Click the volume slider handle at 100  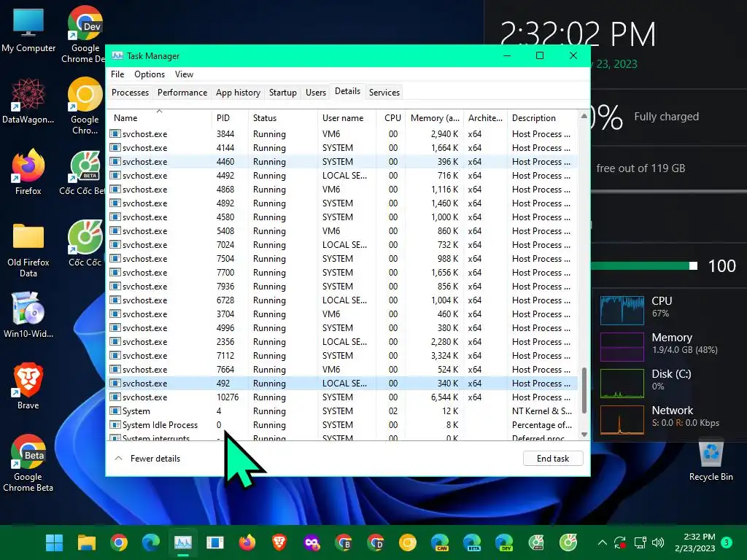(694, 265)
